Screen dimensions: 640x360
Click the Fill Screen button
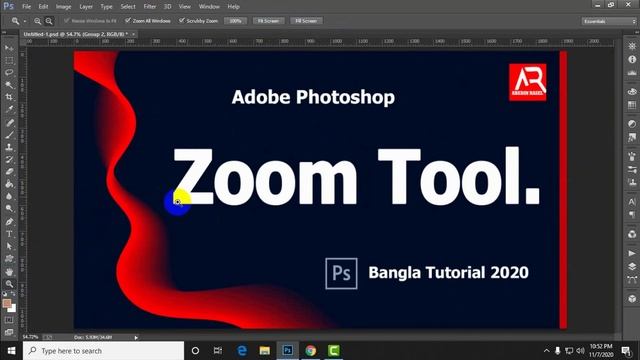(306, 21)
